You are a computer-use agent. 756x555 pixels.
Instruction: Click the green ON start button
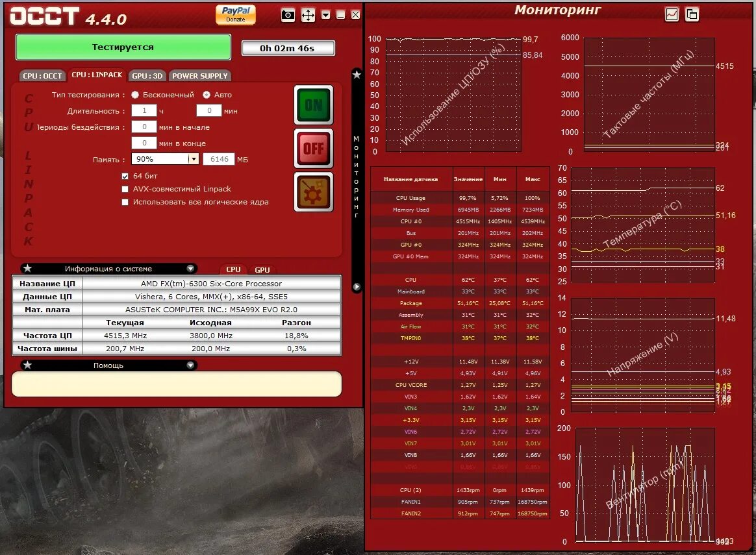[x=314, y=105]
